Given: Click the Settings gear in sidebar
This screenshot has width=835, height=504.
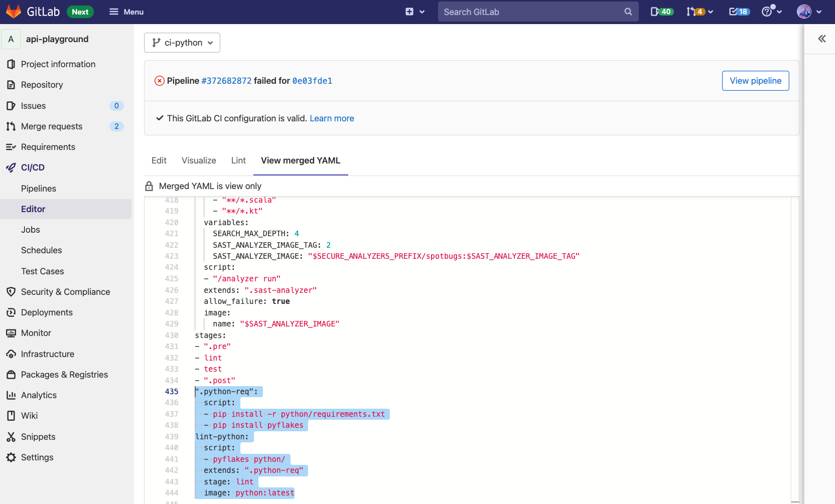Looking at the screenshot, I should (11, 457).
